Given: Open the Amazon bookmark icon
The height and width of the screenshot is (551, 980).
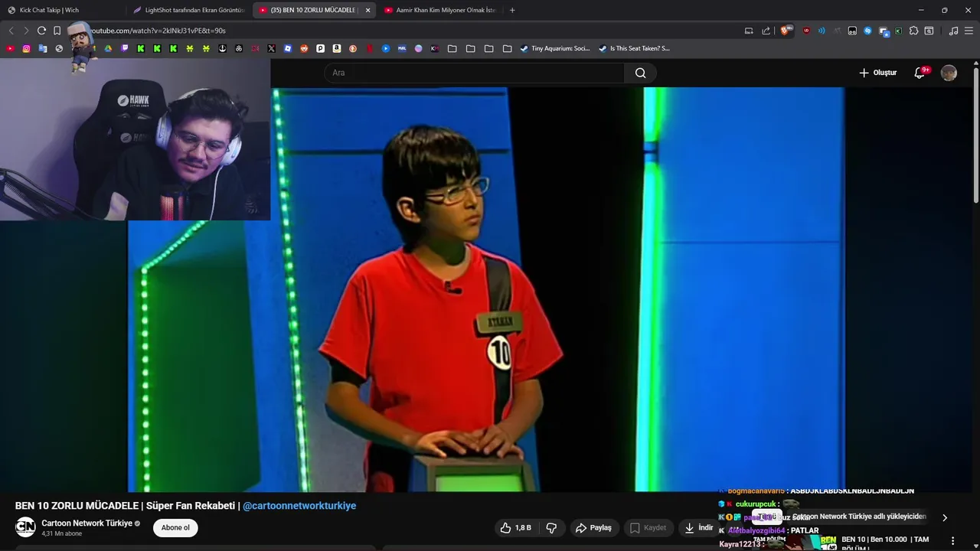Looking at the screenshot, I should coord(337,48).
